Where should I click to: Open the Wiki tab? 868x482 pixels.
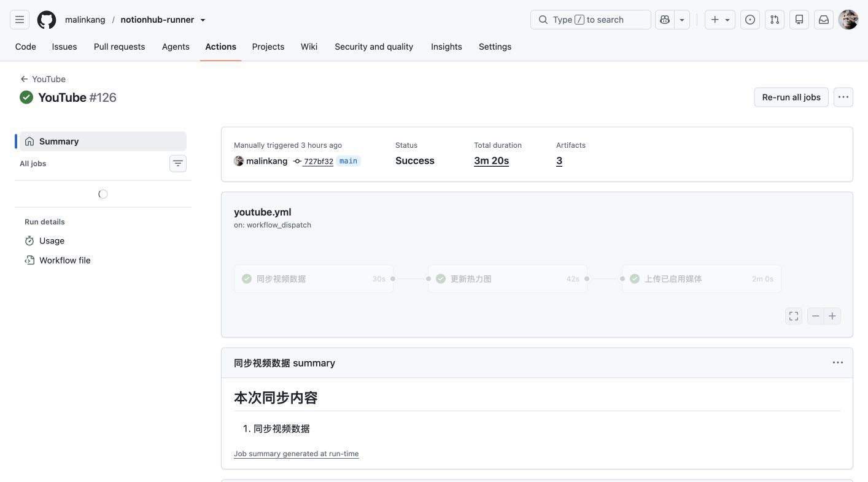309,47
